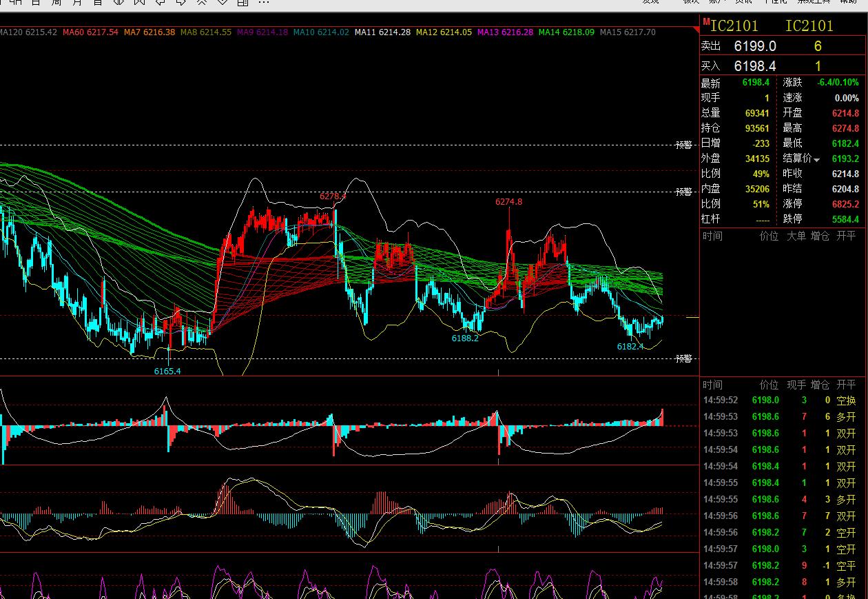Click the 速涨 value 0.00%

click(847, 98)
